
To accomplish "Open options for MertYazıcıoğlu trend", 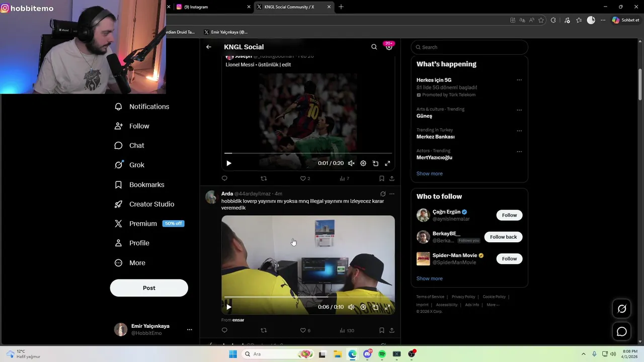I will click(519, 151).
